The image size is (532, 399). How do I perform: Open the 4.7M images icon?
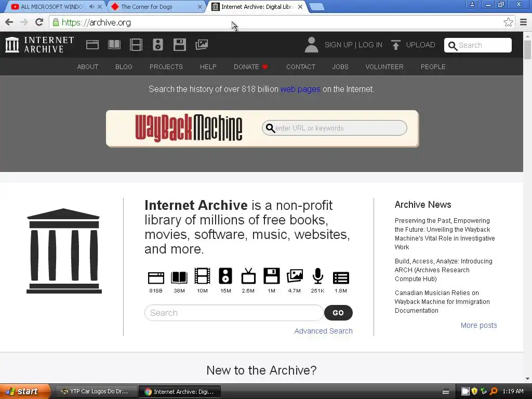click(295, 276)
